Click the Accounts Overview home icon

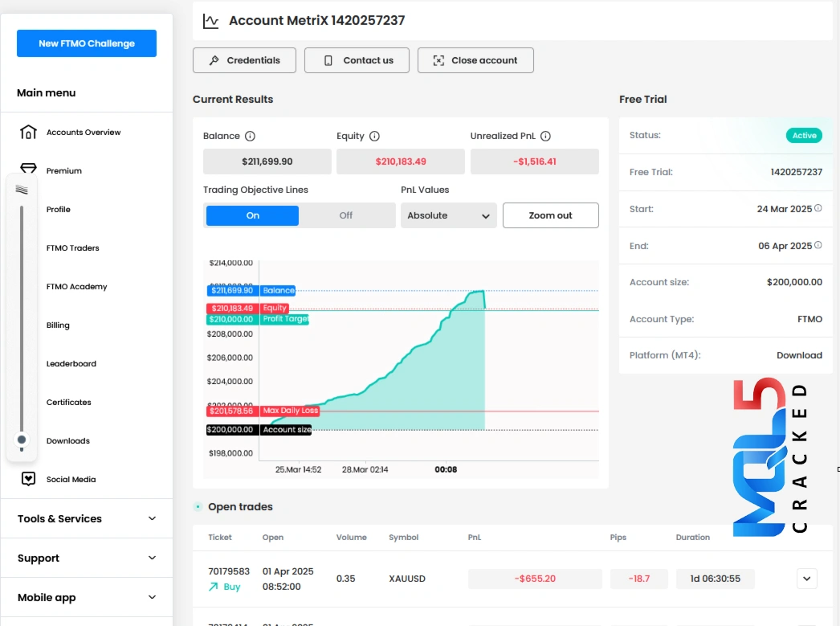(x=28, y=133)
